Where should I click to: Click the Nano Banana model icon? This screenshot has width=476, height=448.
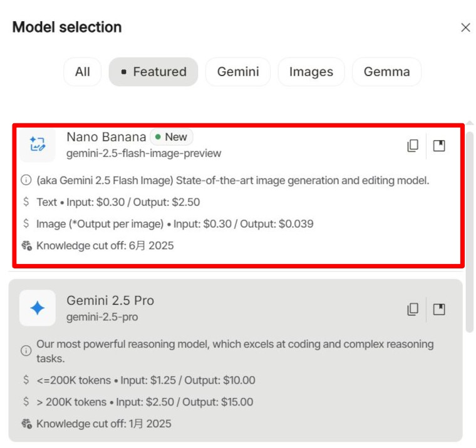click(38, 145)
